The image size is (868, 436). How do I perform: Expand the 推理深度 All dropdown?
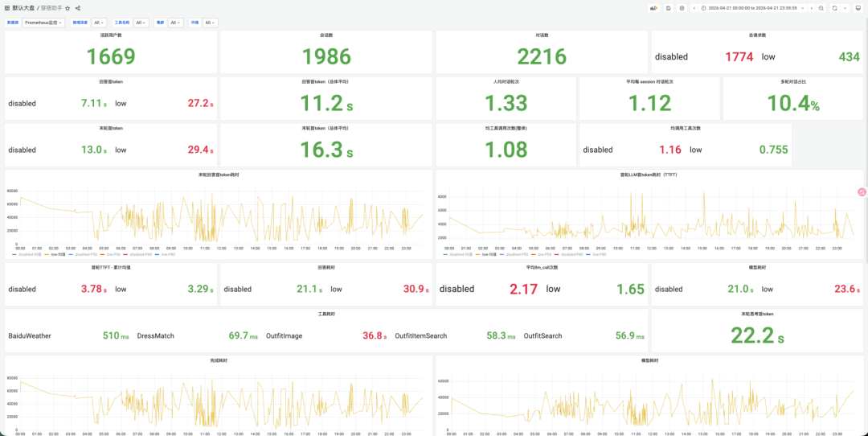pos(100,23)
